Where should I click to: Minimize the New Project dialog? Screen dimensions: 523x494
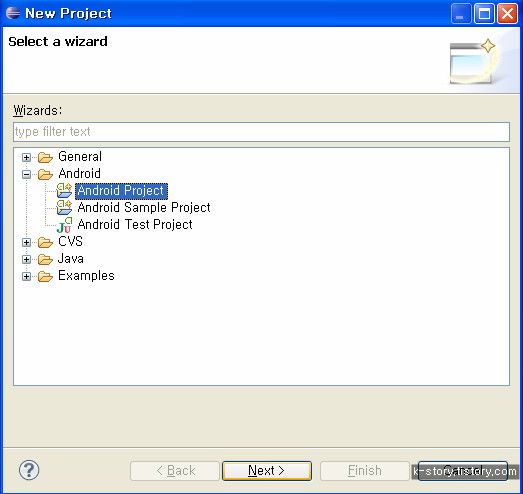(461, 14)
